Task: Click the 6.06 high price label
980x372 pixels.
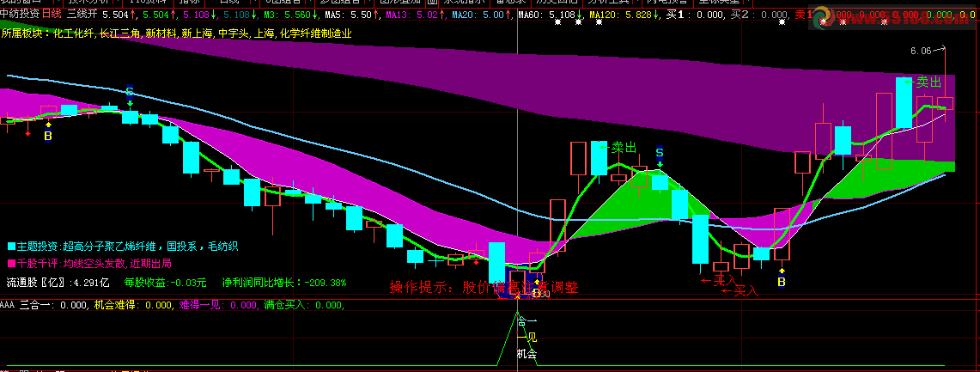Action: [922, 51]
